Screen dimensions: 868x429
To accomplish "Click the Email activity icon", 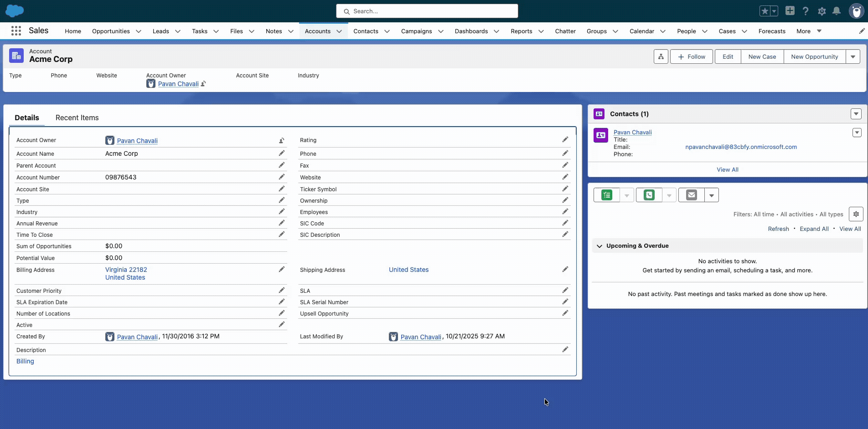I will (x=691, y=195).
